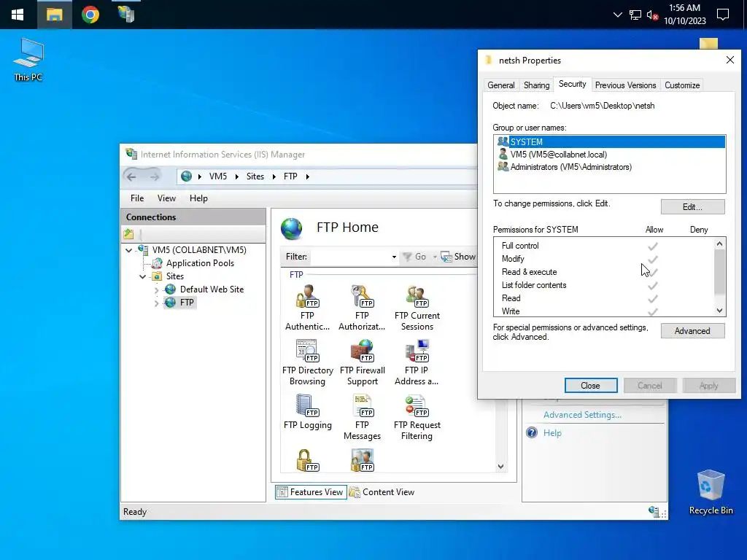Click the Connections toolbar create connection icon

point(128,234)
